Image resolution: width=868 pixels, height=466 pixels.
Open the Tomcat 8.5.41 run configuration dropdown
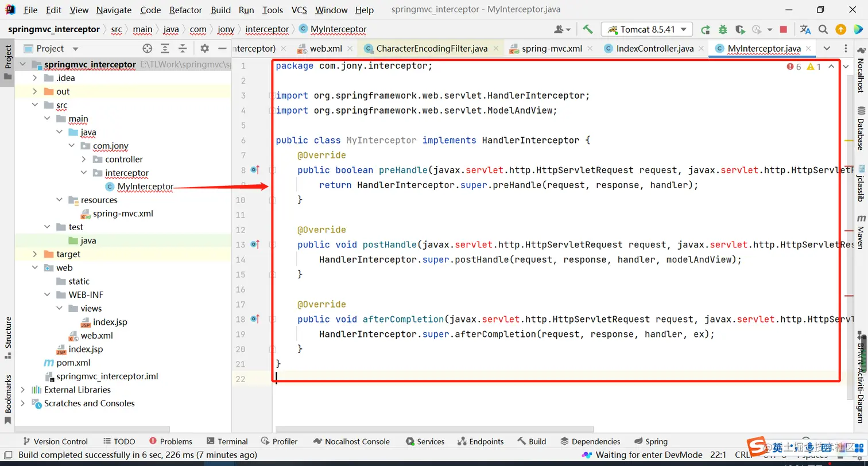[x=647, y=29]
